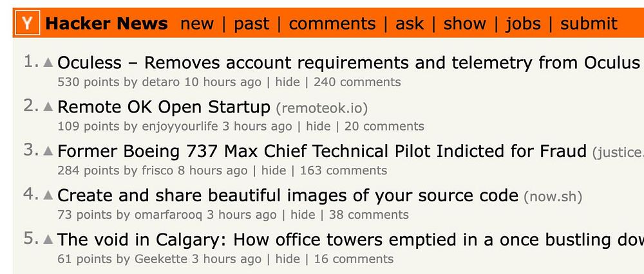
Task: Go to the 'past' menu link
Action: [251, 24]
